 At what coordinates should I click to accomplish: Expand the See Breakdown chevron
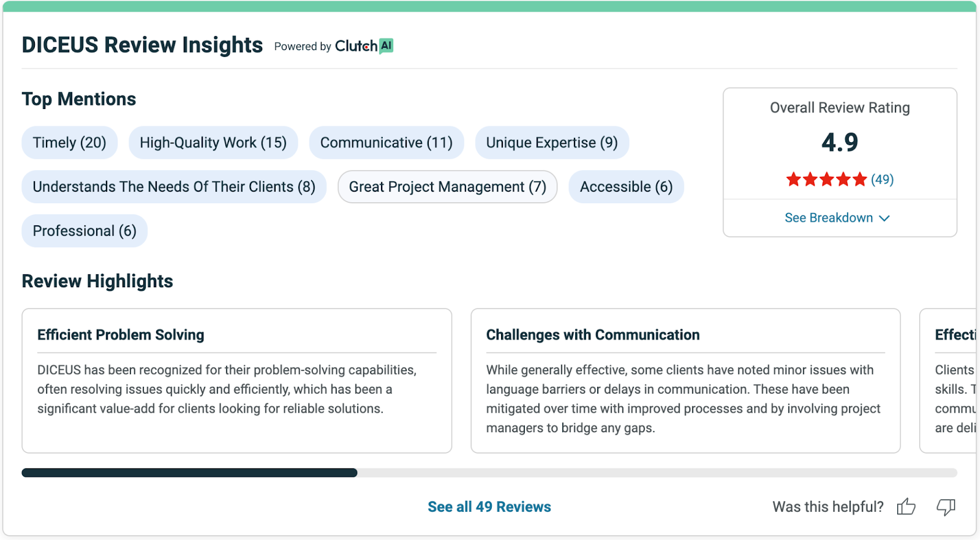coord(884,218)
